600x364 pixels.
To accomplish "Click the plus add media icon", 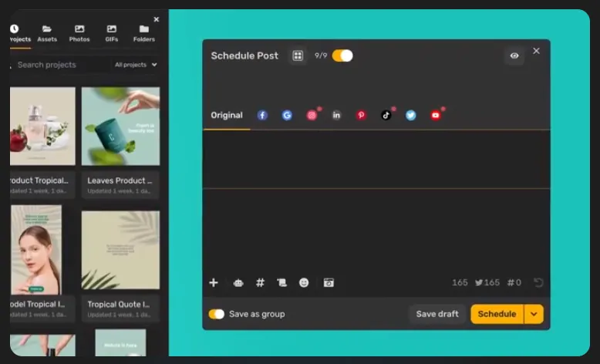I will [x=214, y=283].
